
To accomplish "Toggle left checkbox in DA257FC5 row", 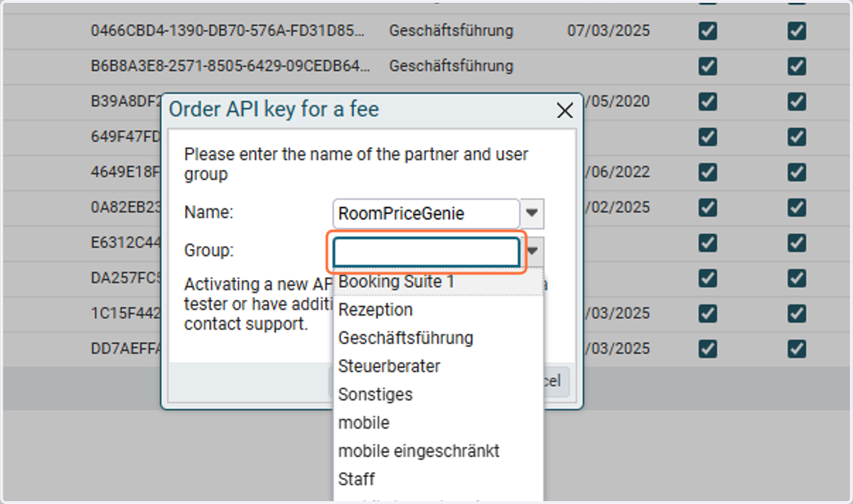I will click(x=707, y=278).
